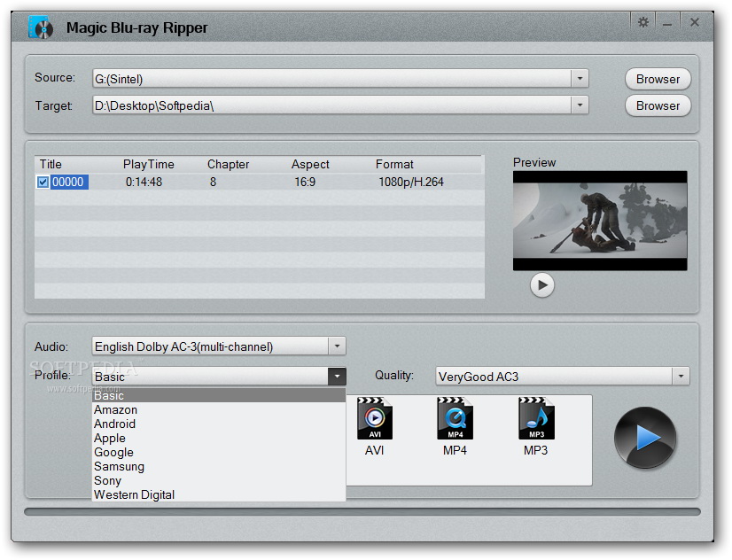Open the Audio track dropdown arrow

point(337,346)
